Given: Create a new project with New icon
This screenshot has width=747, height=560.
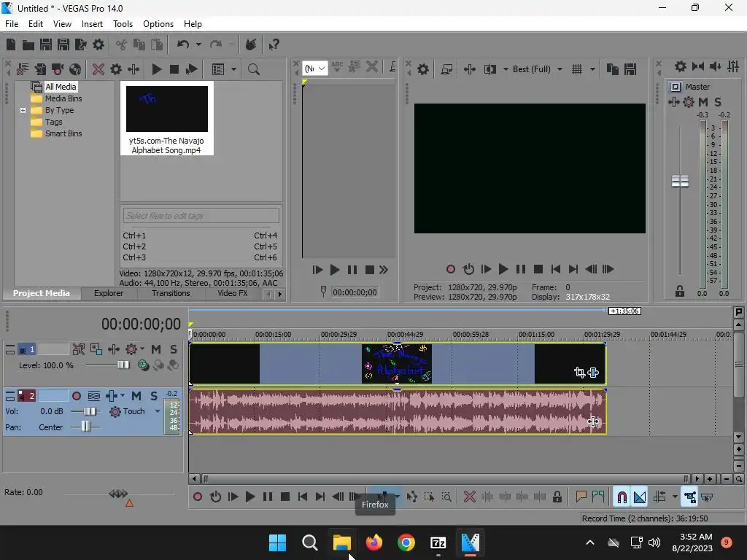Looking at the screenshot, I should click(x=11, y=44).
